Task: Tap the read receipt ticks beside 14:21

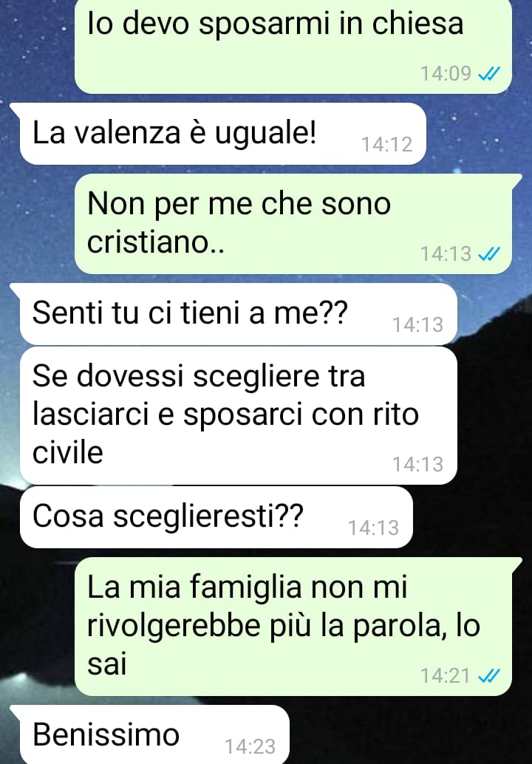Action: pos(490,676)
